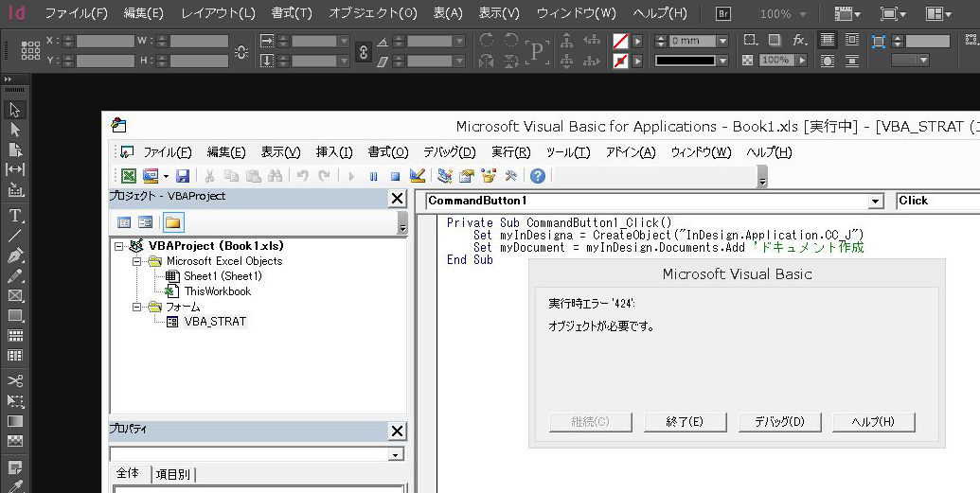Screen dimensions: 980x493
Task: Select the InDesign Gap tool
Action: (x=15, y=169)
